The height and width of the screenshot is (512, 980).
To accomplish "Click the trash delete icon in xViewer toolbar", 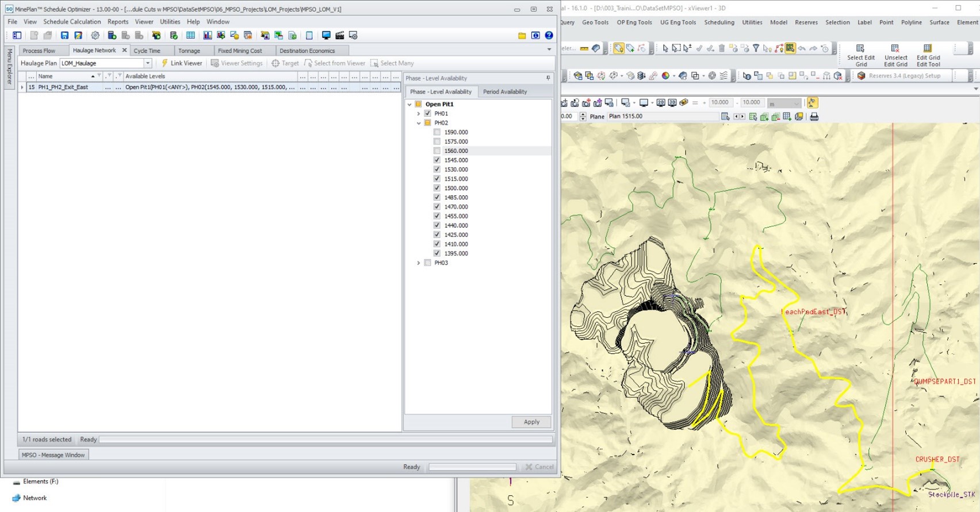I will tap(722, 49).
